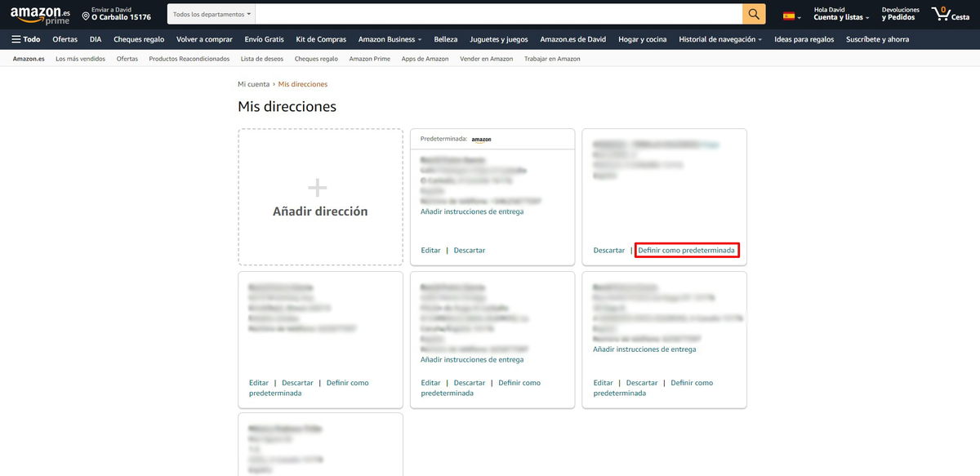
Task: Click the orange search magnifier icon
Action: [755, 13]
